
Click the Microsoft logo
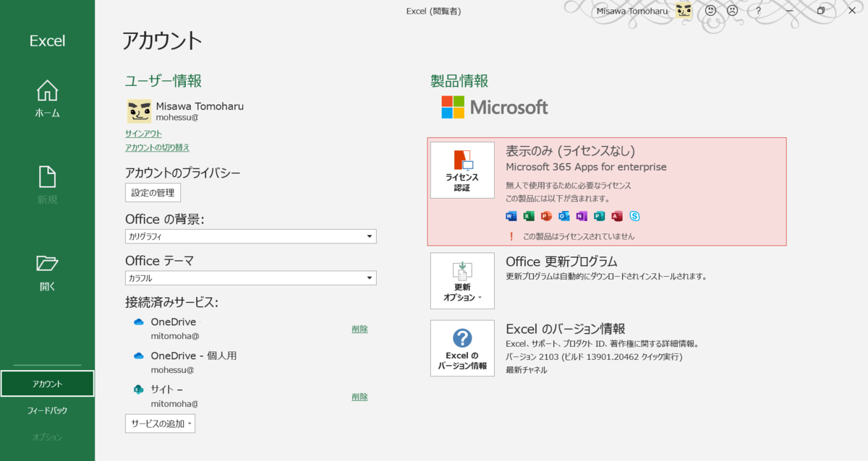tap(495, 108)
